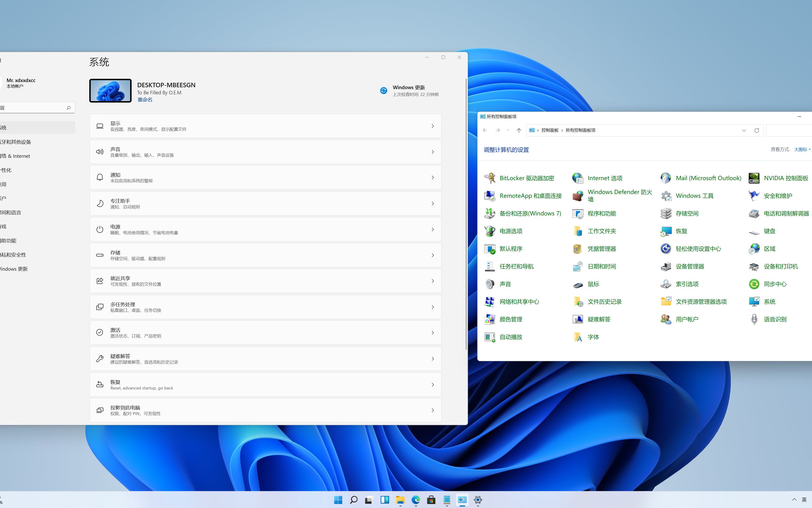The height and width of the screenshot is (508, 812).
Task: Open 程序和功能 item
Action: coord(594,213)
